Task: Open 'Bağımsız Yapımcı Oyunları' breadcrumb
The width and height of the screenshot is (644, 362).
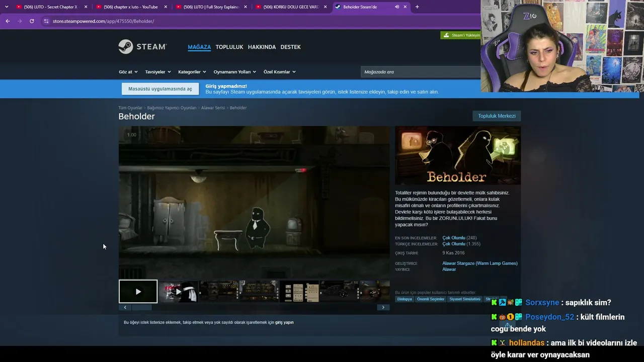Action: pyautogui.click(x=172, y=108)
